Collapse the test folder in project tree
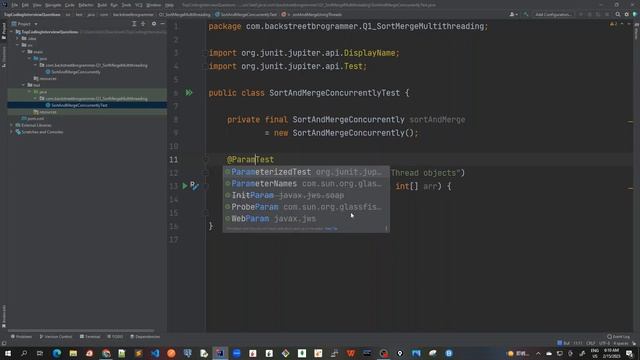 pyautogui.click(x=24, y=85)
